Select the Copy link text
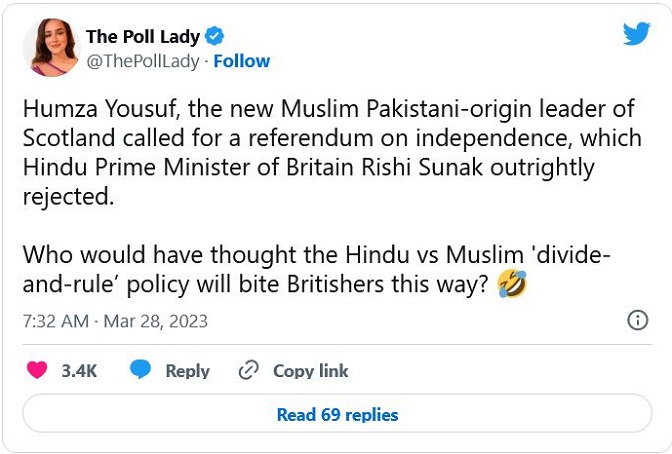This screenshot has height=454, width=672. pos(310,371)
